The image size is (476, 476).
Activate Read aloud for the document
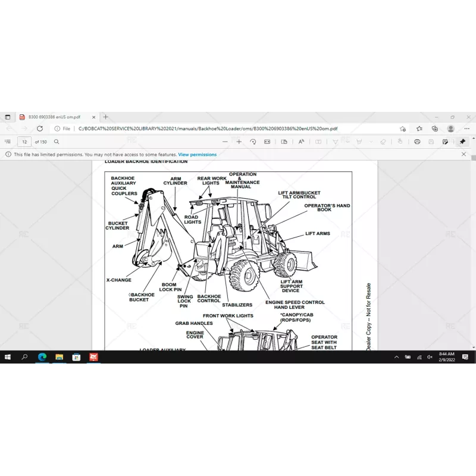click(x=301, y=142)
